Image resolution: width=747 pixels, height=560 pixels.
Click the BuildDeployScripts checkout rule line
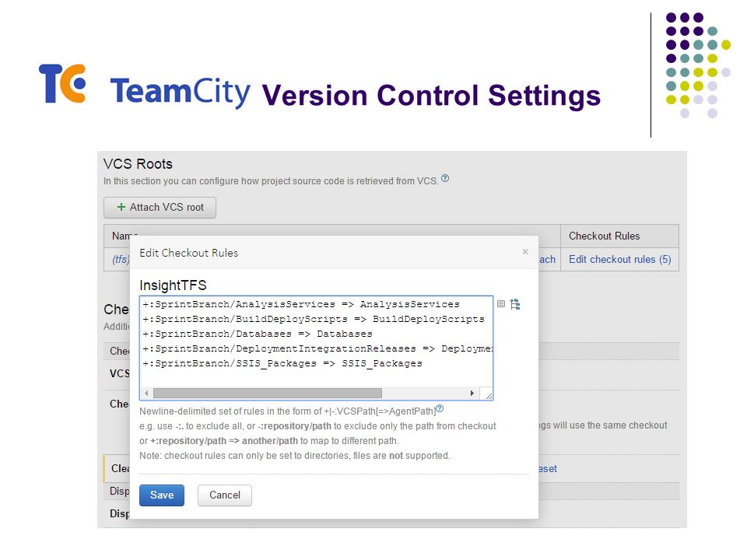coord(313,319)
